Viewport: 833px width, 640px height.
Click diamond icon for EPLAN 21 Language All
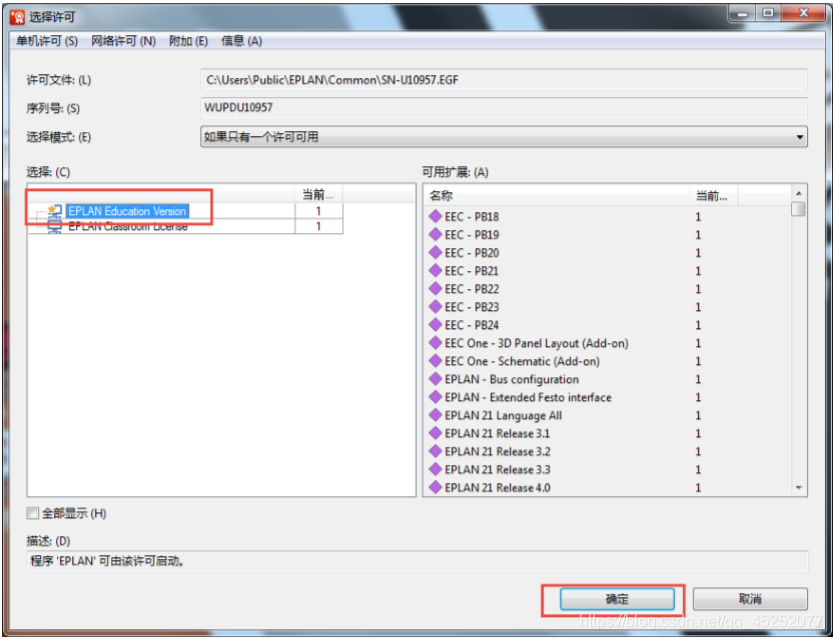point(435,415)
